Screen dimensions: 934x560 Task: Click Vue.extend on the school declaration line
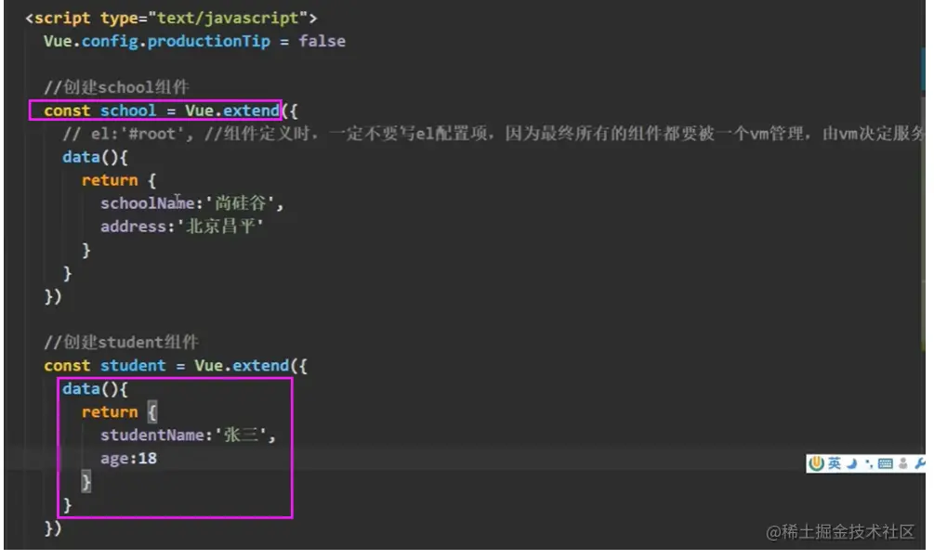click(x=231, y=111)
